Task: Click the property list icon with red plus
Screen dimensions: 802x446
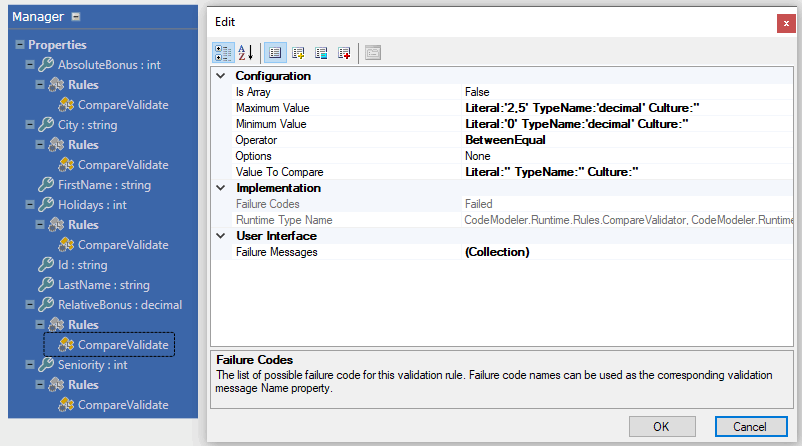Action: tap(344, 53)
